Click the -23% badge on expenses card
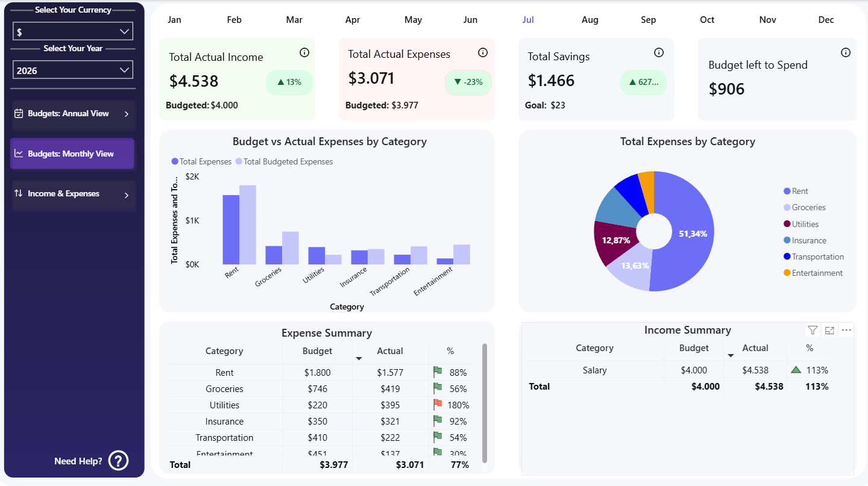The image size is (868, 486). (x=468, y=82)
